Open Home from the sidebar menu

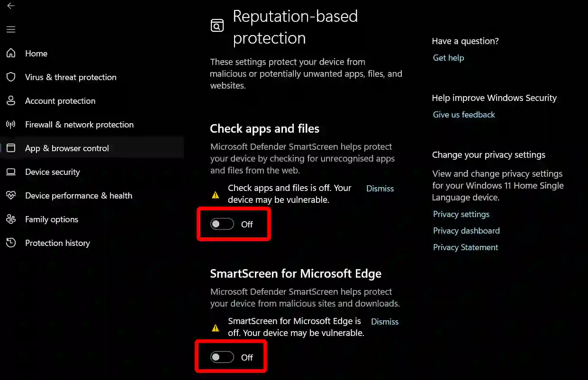click(36, 53)
